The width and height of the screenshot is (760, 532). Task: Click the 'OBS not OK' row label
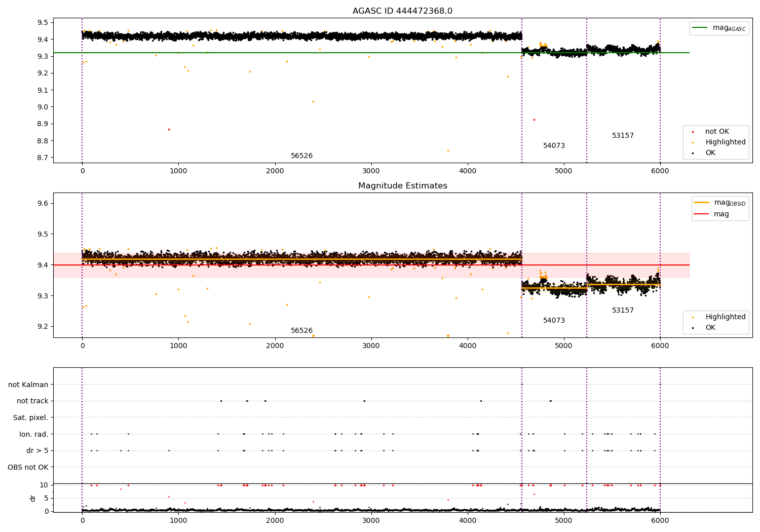[28, 467]
